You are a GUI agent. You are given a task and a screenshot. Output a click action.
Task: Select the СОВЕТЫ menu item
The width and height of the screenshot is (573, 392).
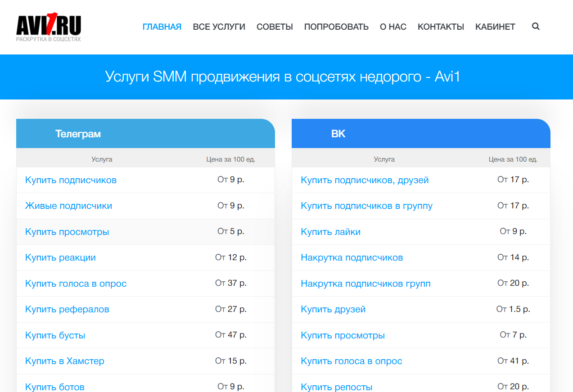275,27
